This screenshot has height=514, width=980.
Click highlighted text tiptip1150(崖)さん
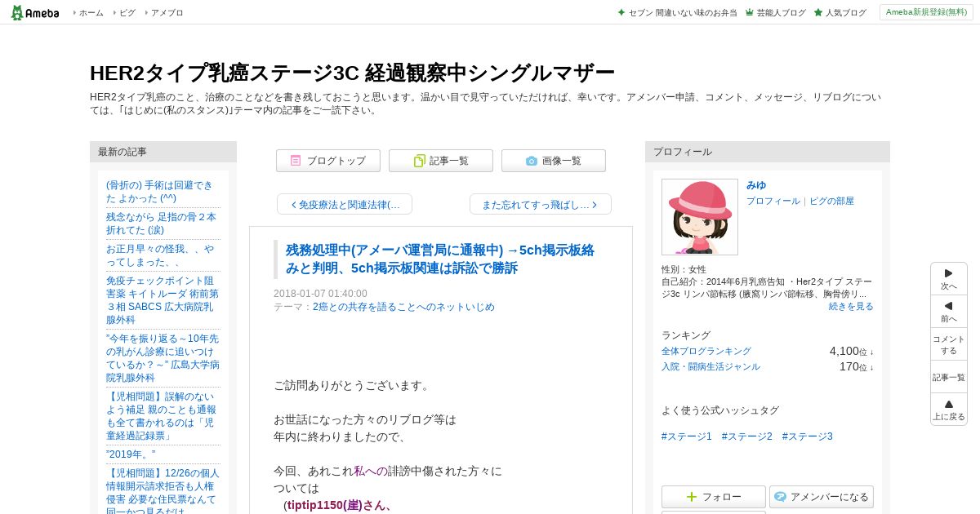pyautogui.click(x=340, y=505)
